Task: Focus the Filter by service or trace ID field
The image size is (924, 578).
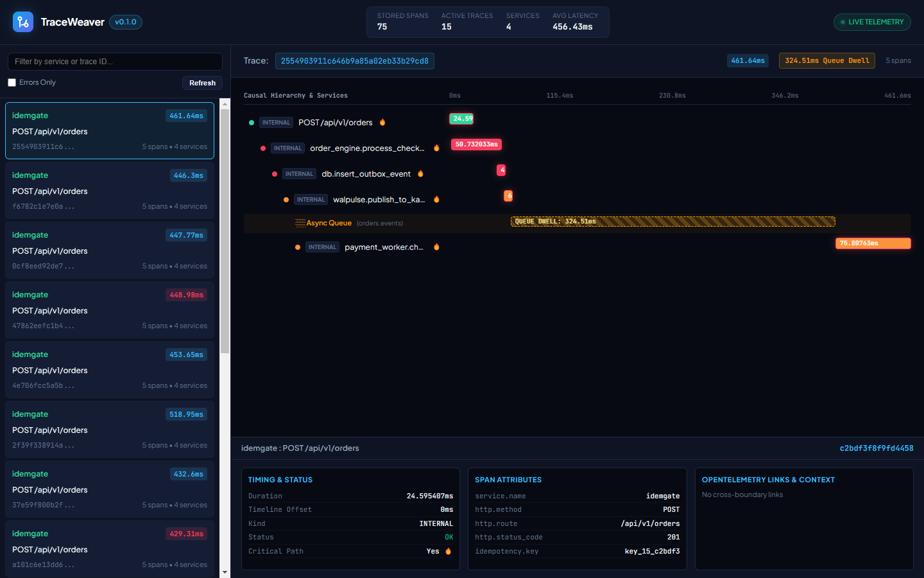Action: 115,62
